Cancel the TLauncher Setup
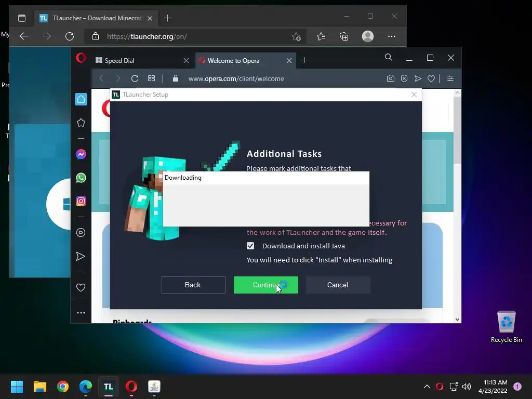Image resolution: width=532 pixels, height=399 pixels. tap(338, 285)
